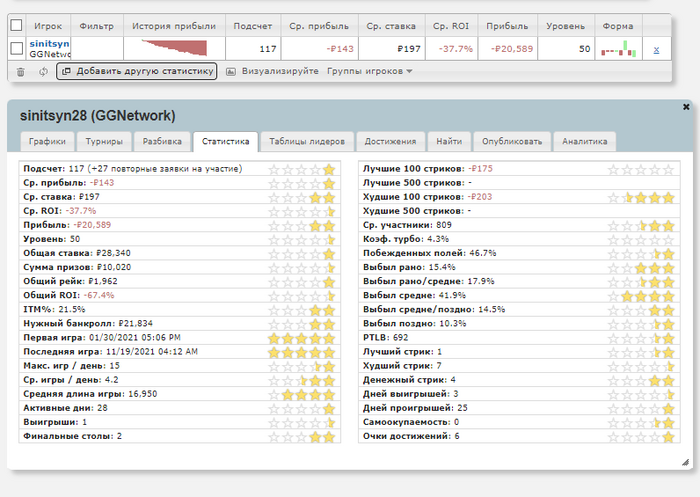Check the sinitsyn player row checkbox

tap(17, 48)
